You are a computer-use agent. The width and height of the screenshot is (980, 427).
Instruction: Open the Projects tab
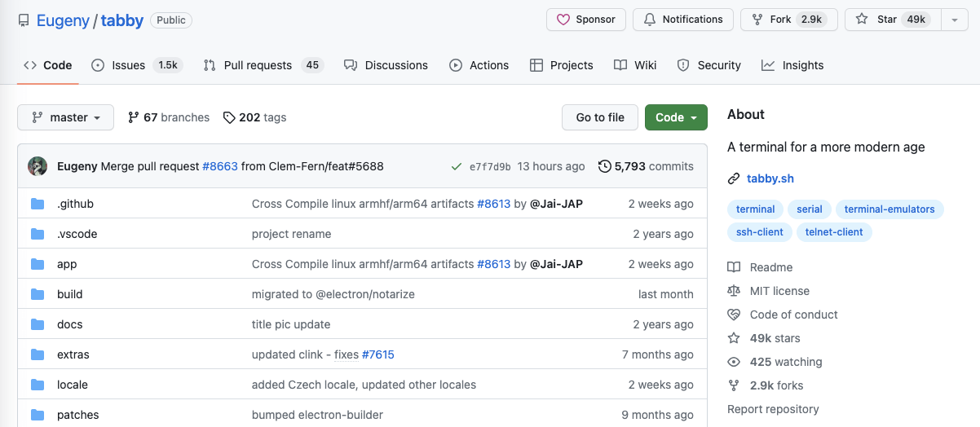point(561,65)
